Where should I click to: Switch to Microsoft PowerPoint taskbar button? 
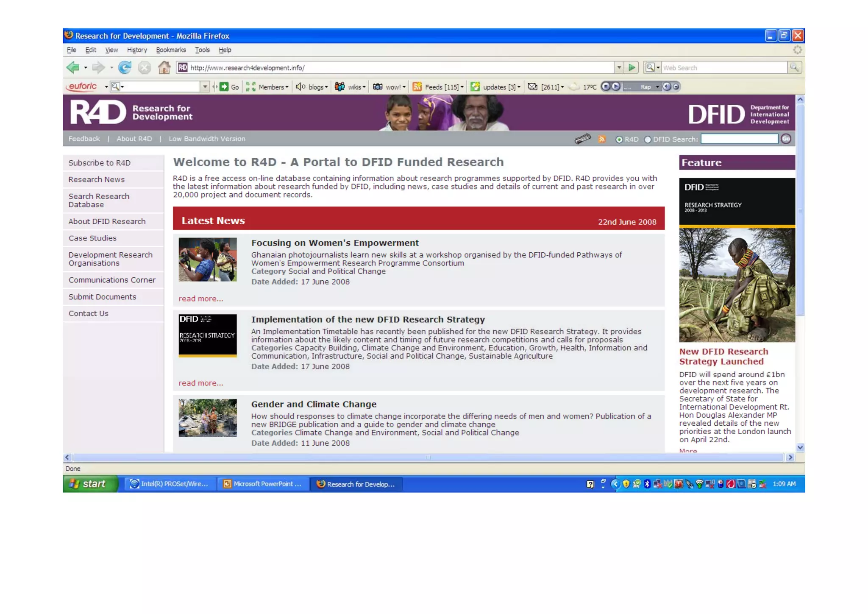(263, 484)
